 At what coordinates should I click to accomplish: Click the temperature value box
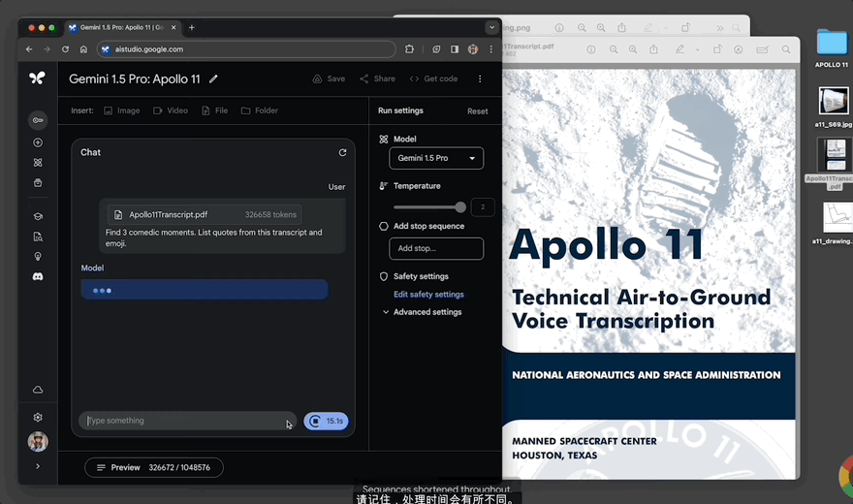[x=483, y=207]
